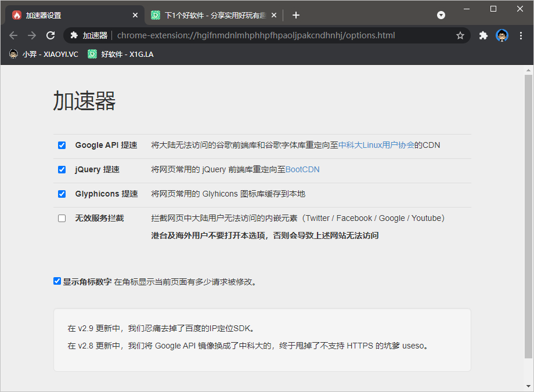Open the 中科大Linux用户协会 link

click(376, 146)
